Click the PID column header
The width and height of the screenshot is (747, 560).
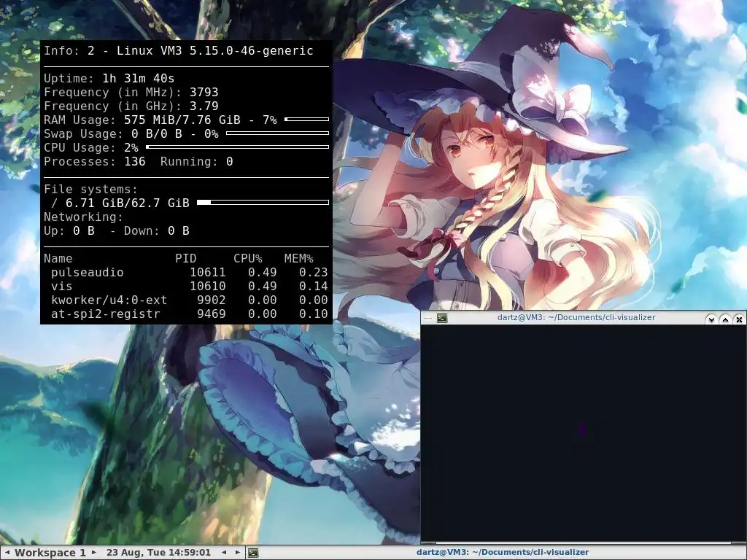186,258
